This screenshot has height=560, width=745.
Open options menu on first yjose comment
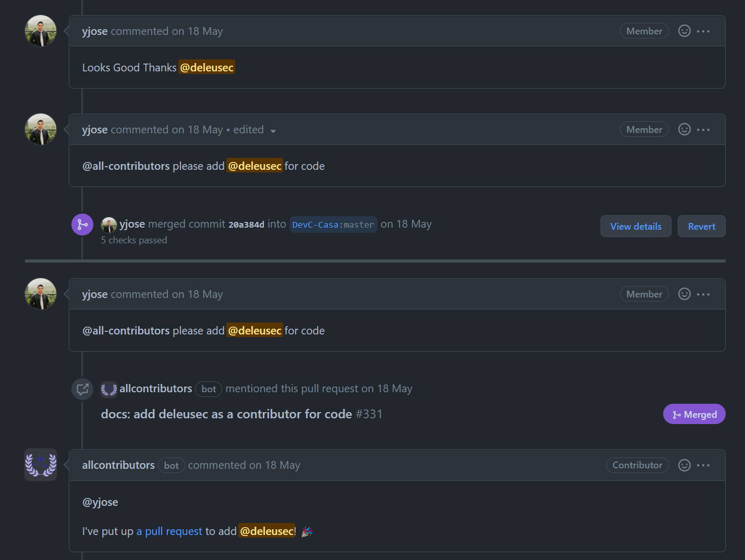coord(703,31)
